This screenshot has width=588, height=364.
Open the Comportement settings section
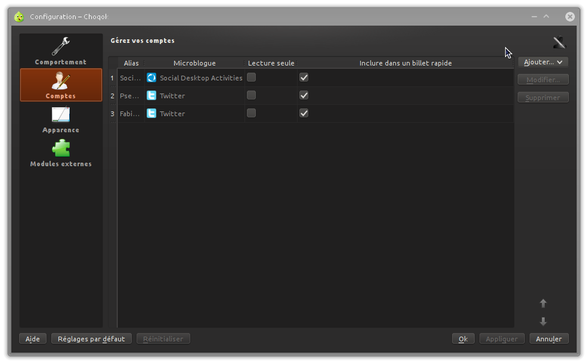[61, 51]
